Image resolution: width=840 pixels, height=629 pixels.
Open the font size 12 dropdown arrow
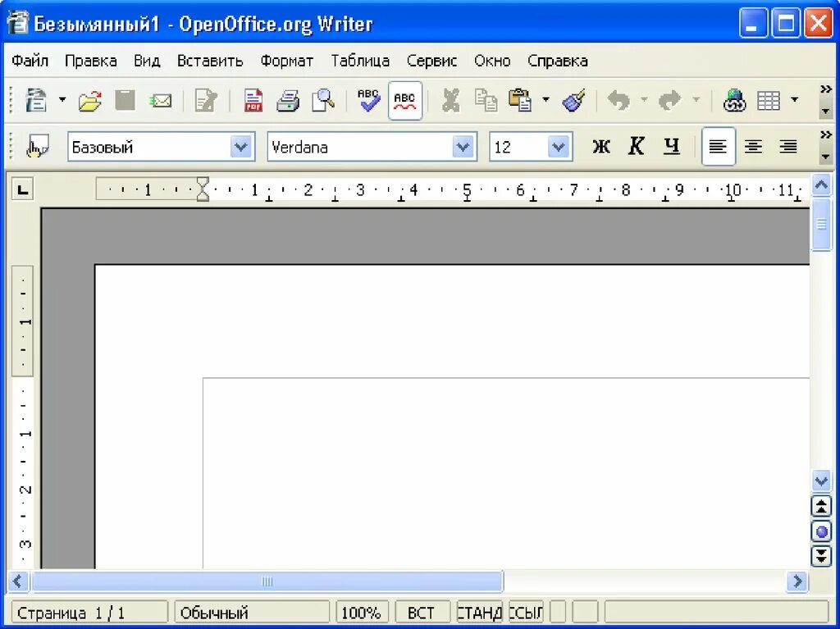tap(559, 146)
